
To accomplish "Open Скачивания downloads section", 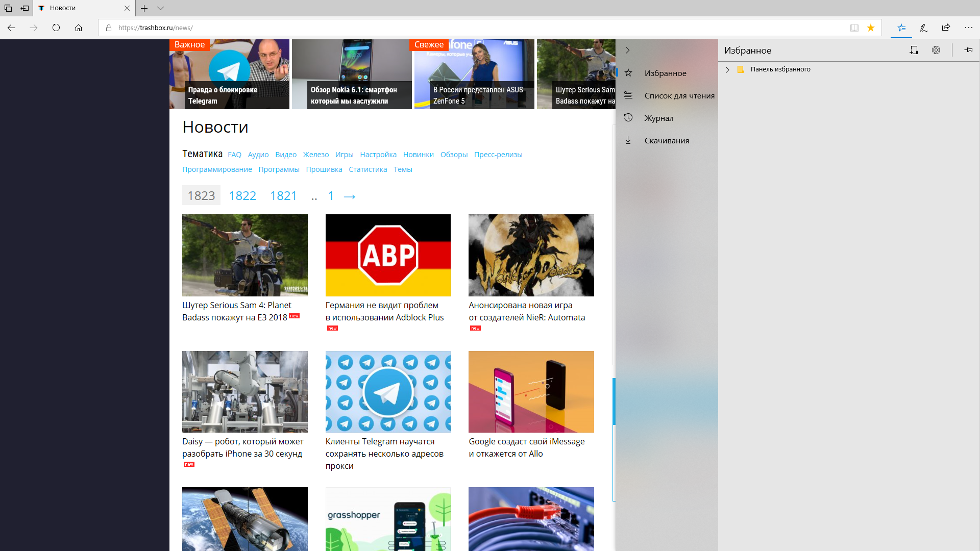I will tap(667, 140).
